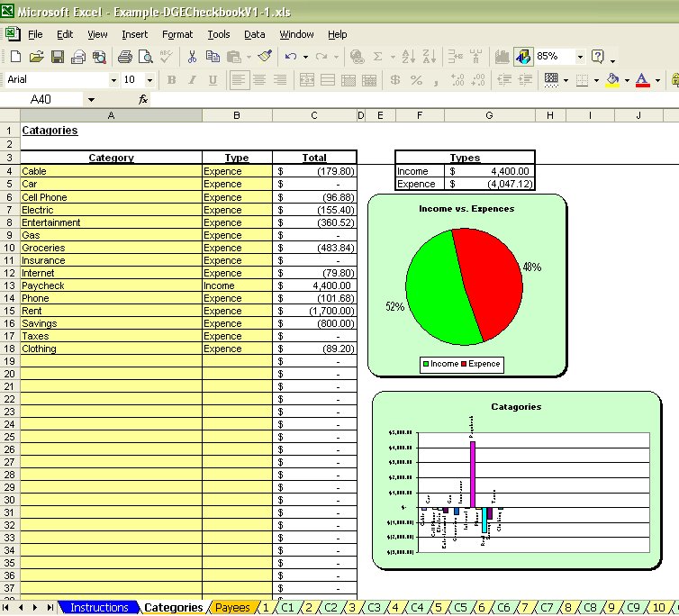Insert a hyperlink with the globe icon
Viewport: 679px width, 616px height.
358,57
